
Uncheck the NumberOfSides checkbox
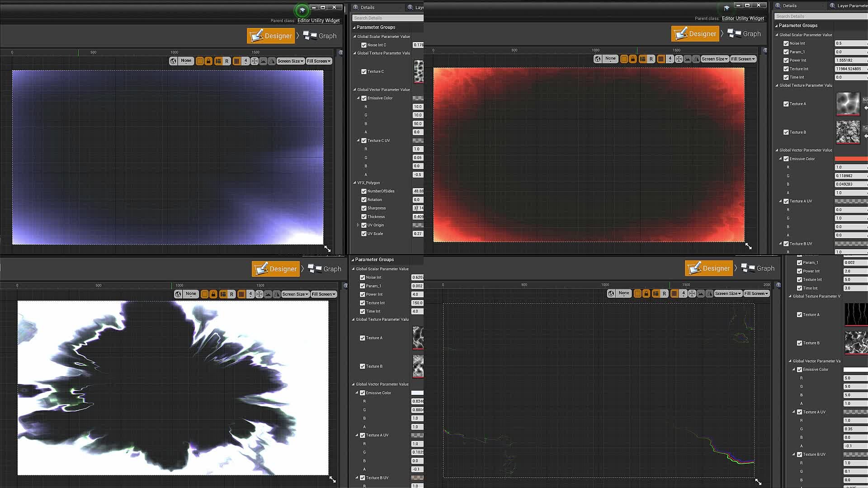(364, 191)
